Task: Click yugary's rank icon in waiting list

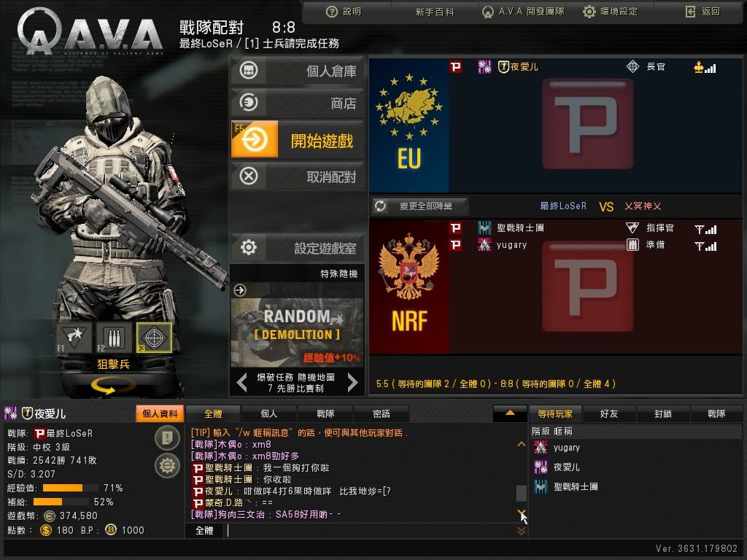Action: point(541,448)
